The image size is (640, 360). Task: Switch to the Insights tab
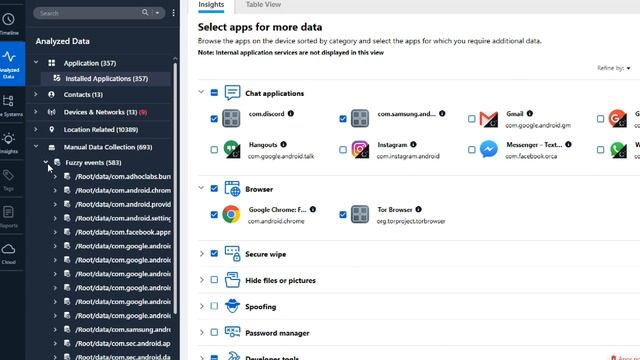point(211,4)
